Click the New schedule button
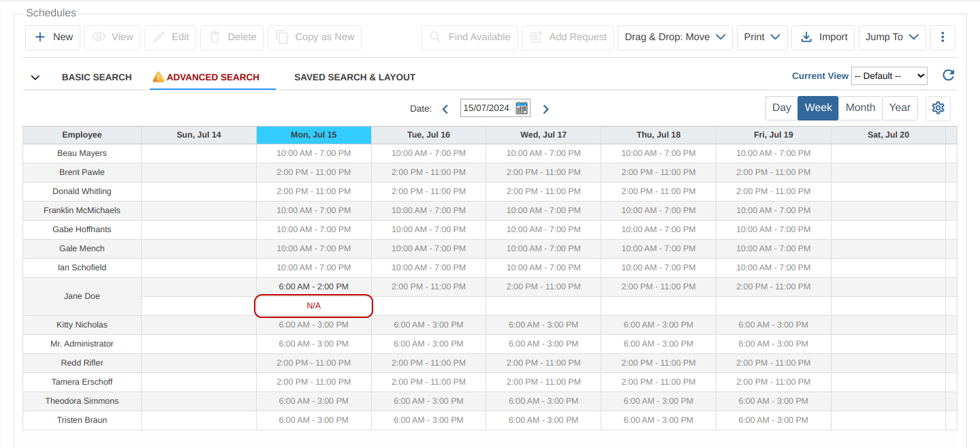Viewport: 980px width, 448px height. (53, 37)
